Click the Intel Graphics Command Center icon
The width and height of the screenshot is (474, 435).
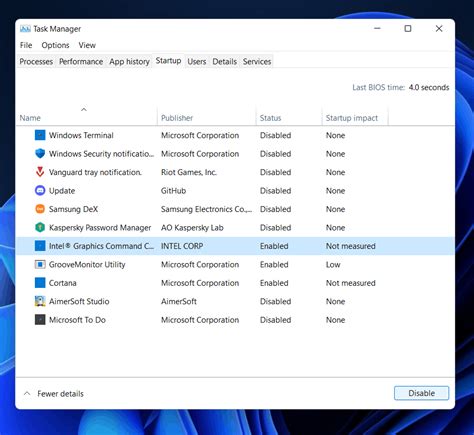[40, 246]
